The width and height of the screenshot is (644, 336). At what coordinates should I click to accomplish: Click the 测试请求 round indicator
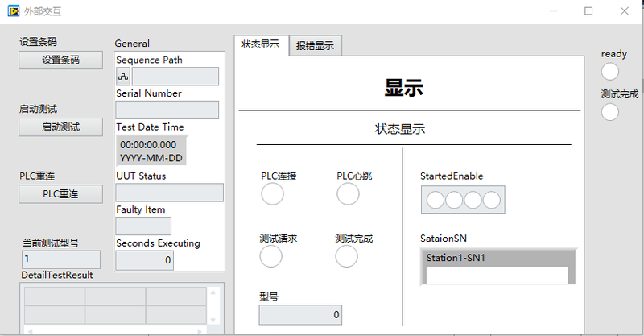270,256
